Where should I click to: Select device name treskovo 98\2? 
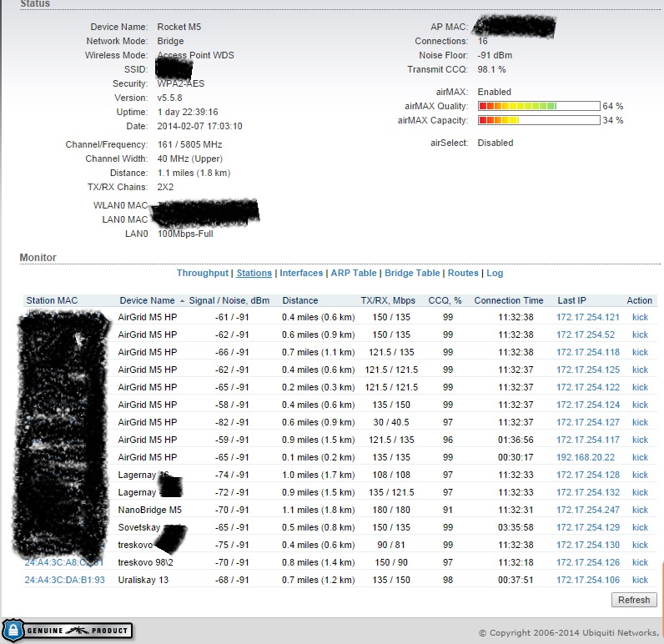pos(146,562)
